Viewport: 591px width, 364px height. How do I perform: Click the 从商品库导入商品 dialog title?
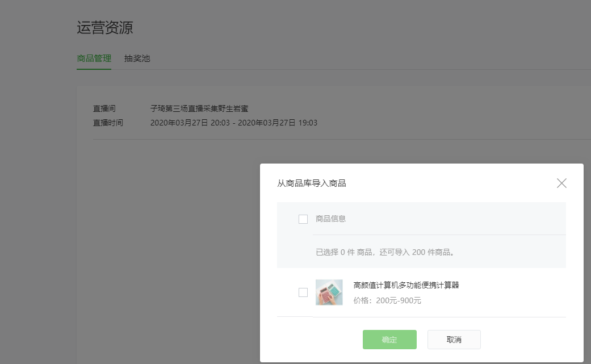pyautogui.click(x=311, y=183)
